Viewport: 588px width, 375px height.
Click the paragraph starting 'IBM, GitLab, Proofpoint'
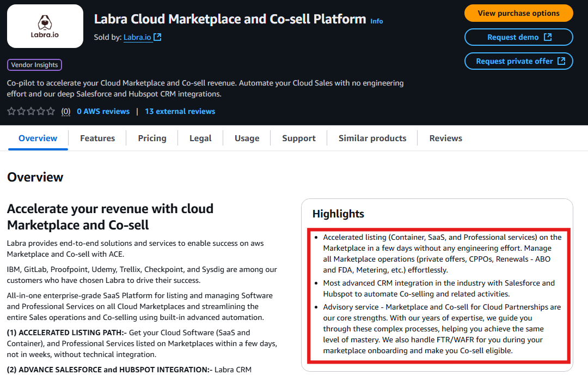coord(142,275)
